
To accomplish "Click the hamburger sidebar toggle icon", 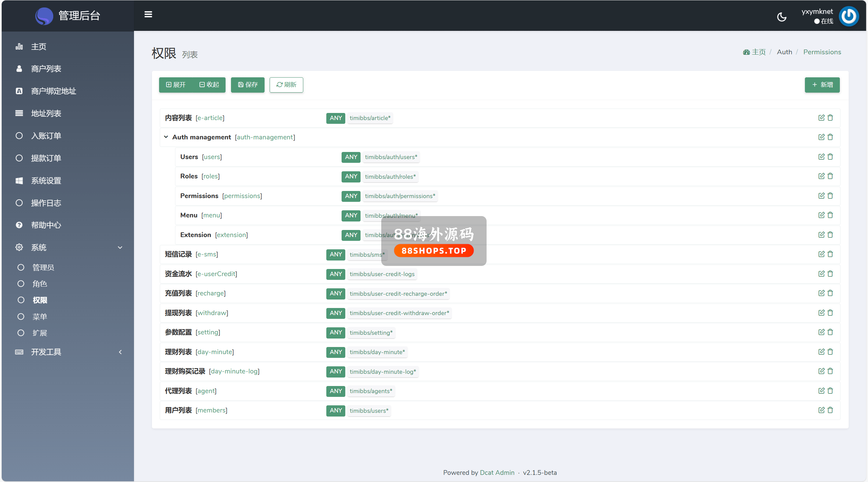I will coord(148,15).
